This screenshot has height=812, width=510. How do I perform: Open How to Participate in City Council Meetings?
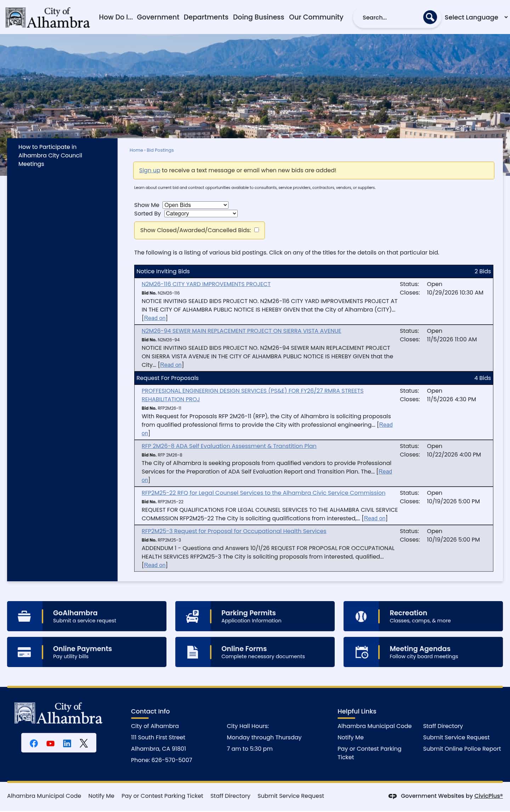click(x=50, y=155)
